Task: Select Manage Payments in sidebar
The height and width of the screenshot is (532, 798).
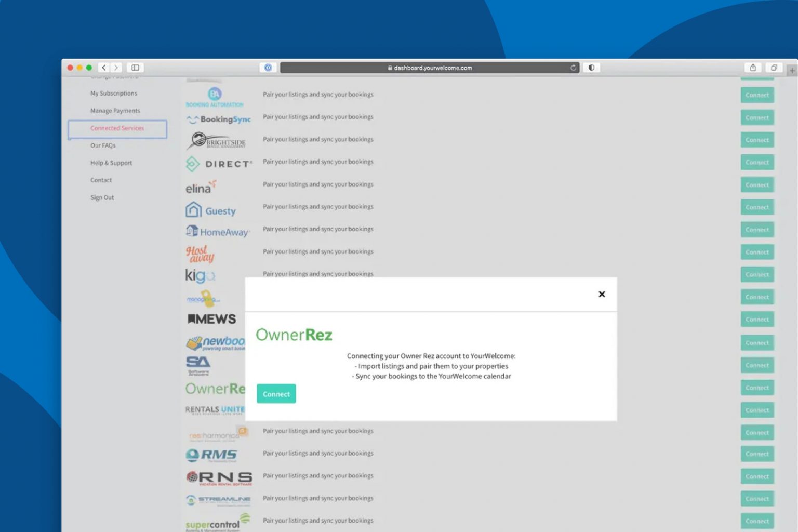Action: [x=115, y=111]
